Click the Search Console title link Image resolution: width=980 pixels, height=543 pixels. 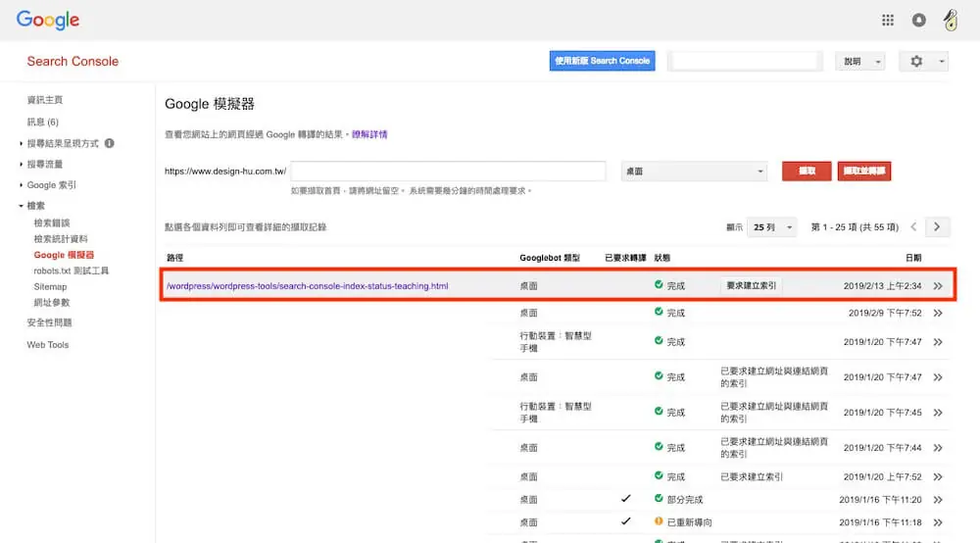pos(73,61)
